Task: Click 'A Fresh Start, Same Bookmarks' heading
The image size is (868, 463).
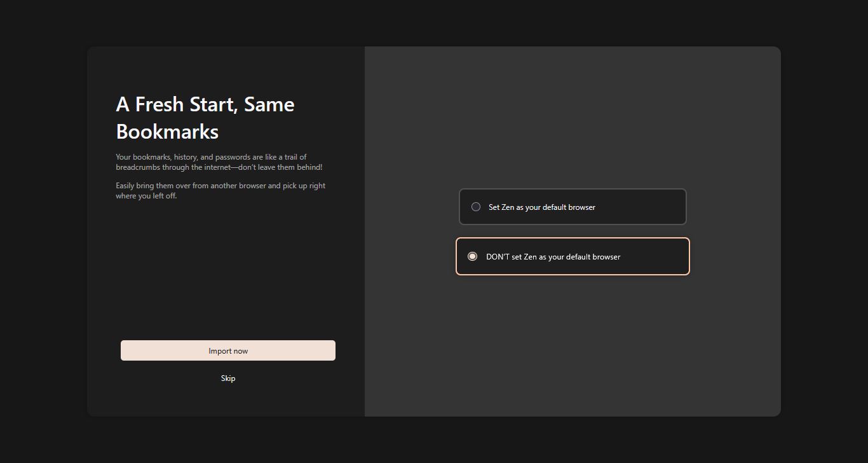Action: click(205, 118)
